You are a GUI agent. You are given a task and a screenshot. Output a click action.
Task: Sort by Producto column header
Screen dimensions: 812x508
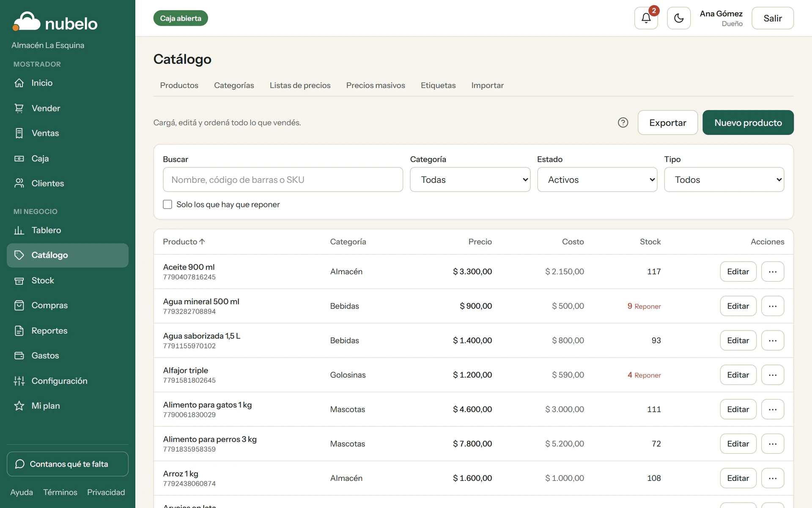pyautogui.click(x=184, y=242)
